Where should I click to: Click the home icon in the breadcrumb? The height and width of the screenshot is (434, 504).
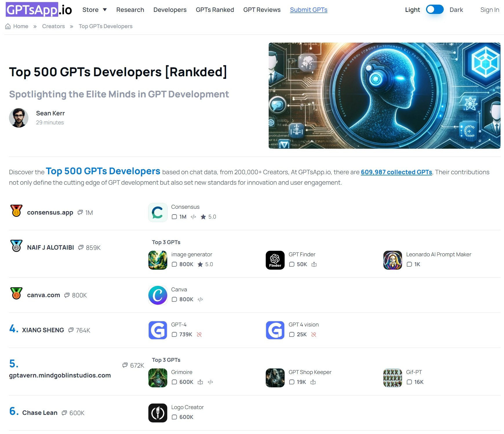click(x=8, y=26)
